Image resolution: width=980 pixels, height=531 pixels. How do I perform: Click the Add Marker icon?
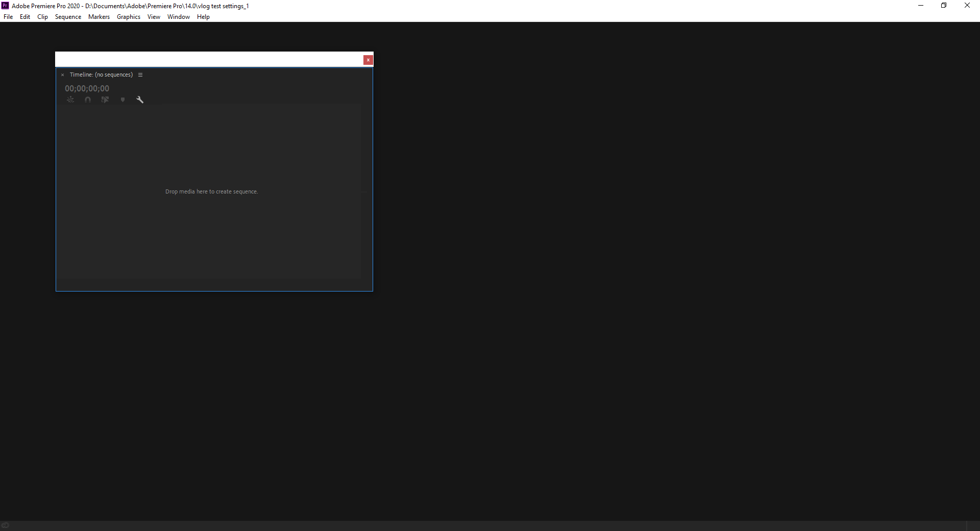click(122, 100)
